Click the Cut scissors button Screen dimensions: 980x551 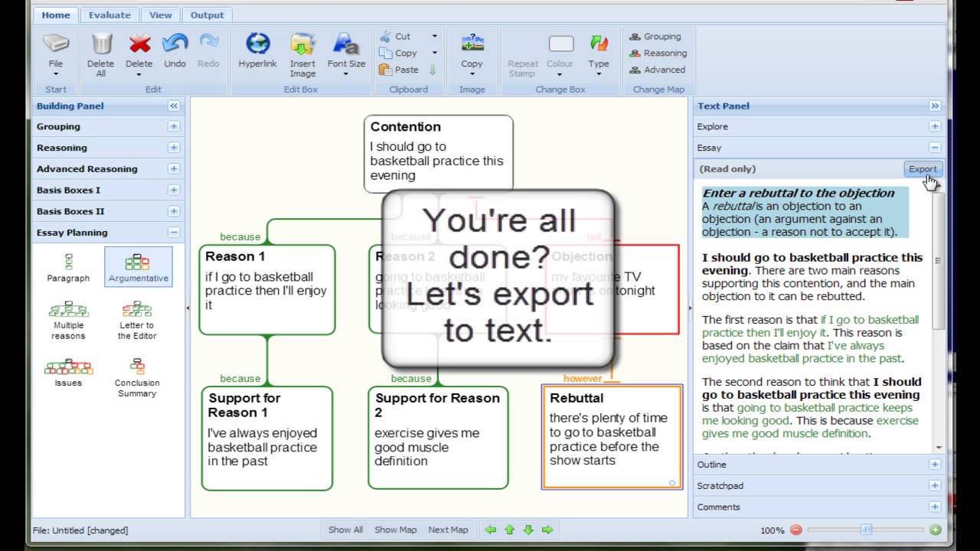coord(395,36)
